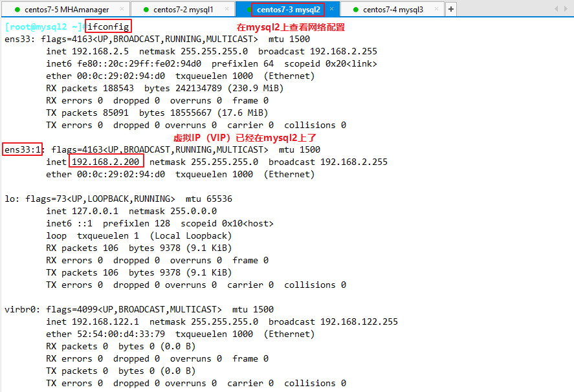Click netmask 255.0.0.0 value
Screen dimensions: 574x392
tap(193, 211)
